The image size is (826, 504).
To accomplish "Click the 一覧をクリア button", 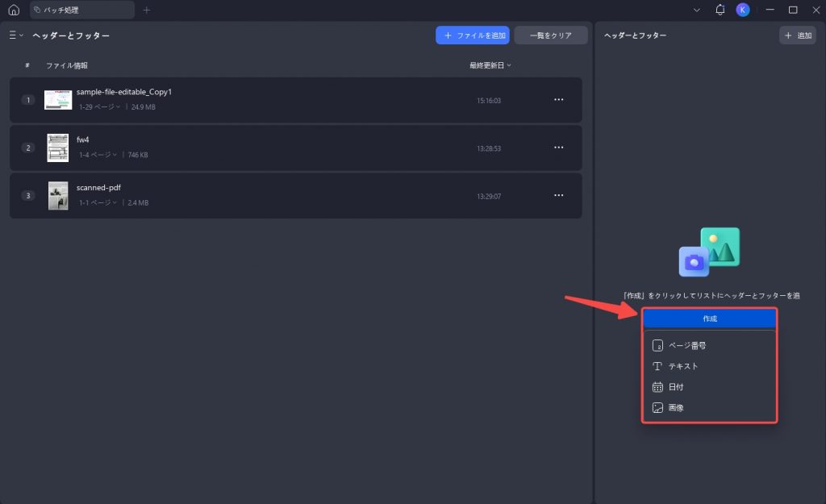I will (x=550, y=35).
